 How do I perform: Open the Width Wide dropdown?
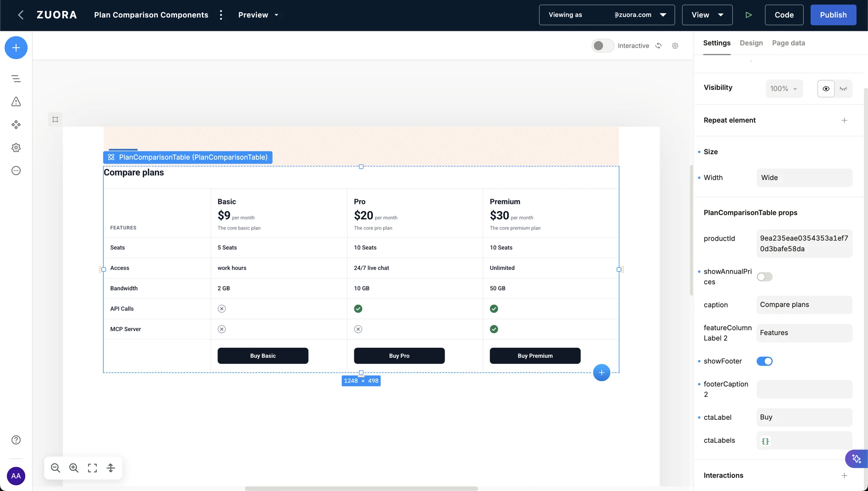[x=804, y=178]
